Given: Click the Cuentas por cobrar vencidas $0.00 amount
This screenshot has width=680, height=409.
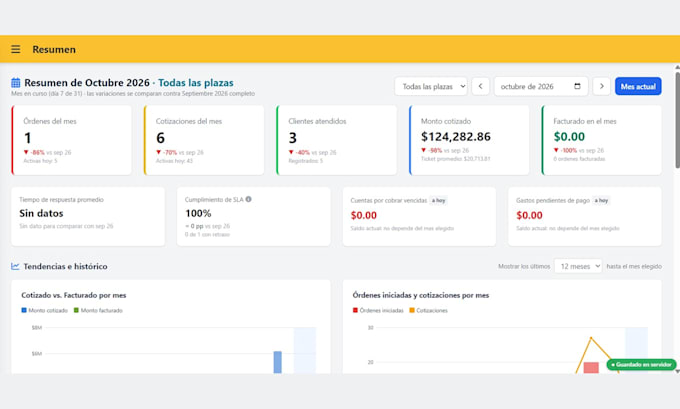Looking at the screenshot, I should 363,215.
